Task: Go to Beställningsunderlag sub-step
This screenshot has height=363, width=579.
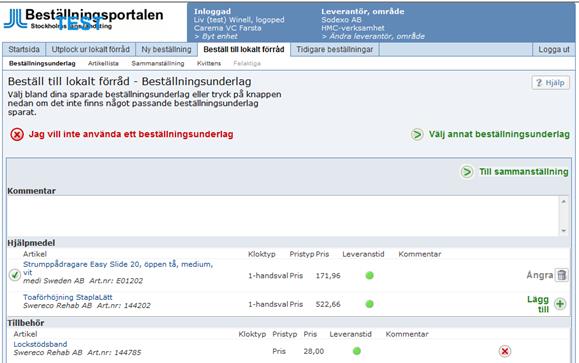Action: pos(42,64)
